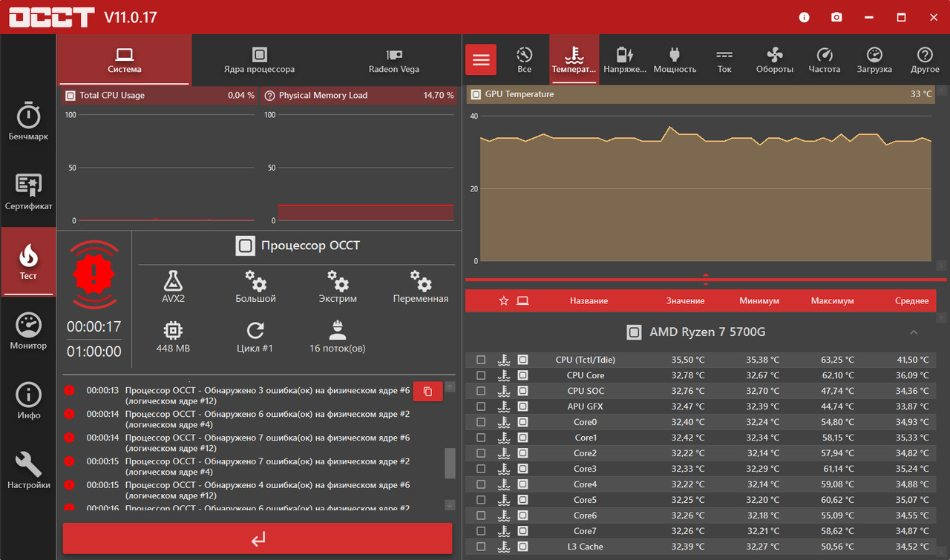Click the thermometer icon in Core0 row
This screenshot has height=560, width=950.
point(504,422)
